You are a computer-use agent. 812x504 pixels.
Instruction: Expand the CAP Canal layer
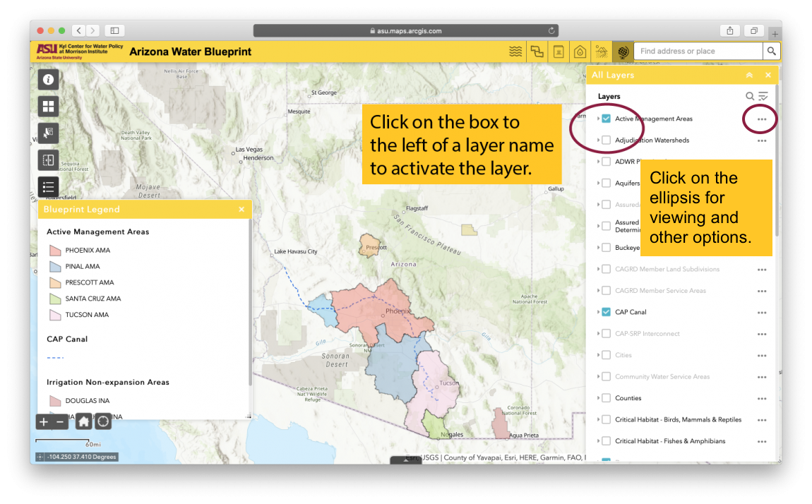tap(598, 312)
